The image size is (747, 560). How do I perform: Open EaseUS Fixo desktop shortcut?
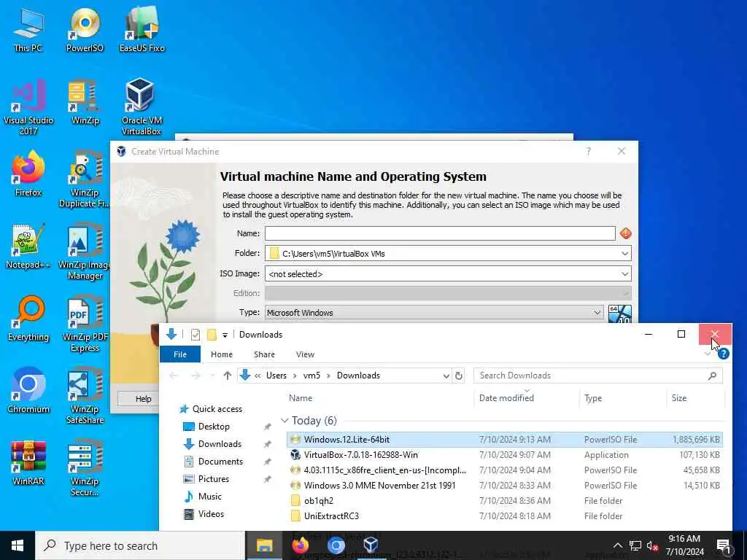click(142, 29)
